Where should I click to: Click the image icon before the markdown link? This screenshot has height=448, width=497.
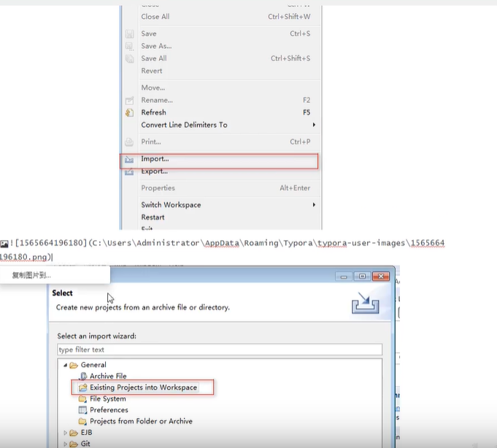point(4,244)
